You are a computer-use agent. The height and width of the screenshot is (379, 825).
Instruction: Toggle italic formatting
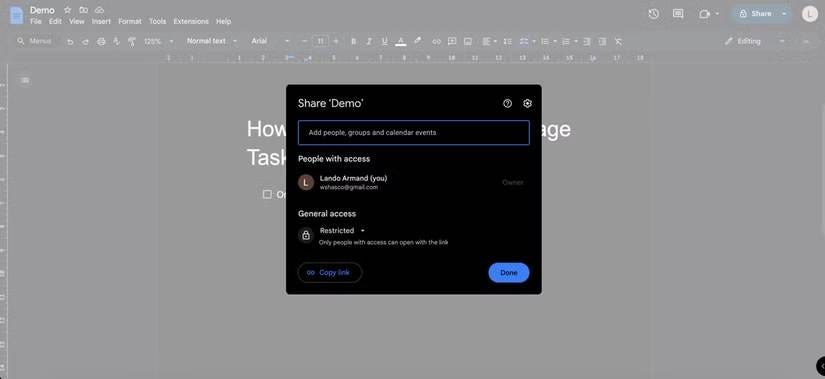[x=369, y=42]
